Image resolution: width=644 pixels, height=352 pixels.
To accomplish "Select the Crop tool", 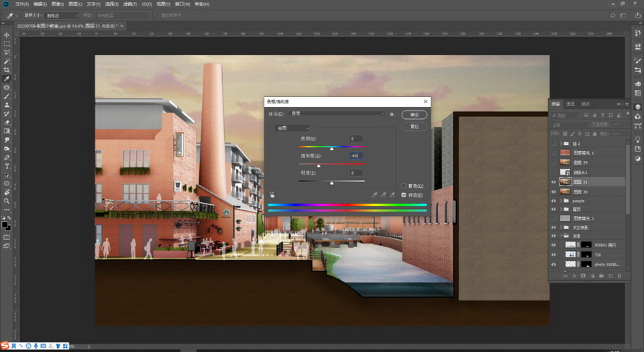I will coord(7,70).
